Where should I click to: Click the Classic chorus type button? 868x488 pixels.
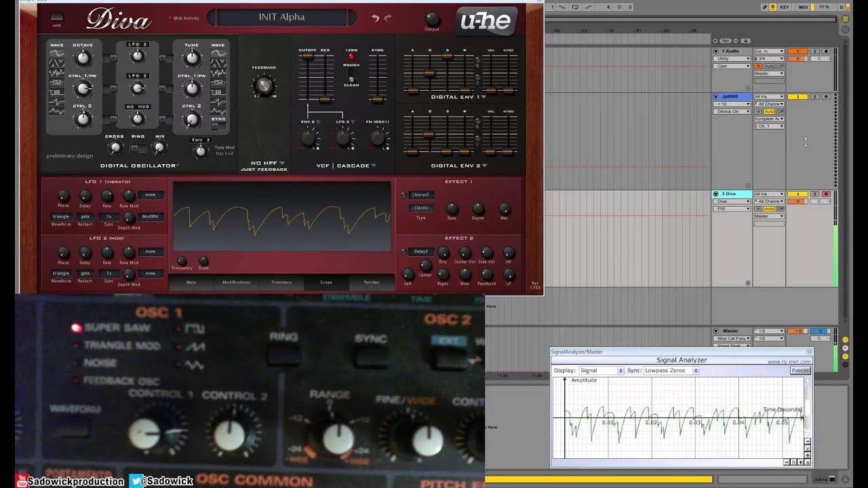[x=421, y=208]
